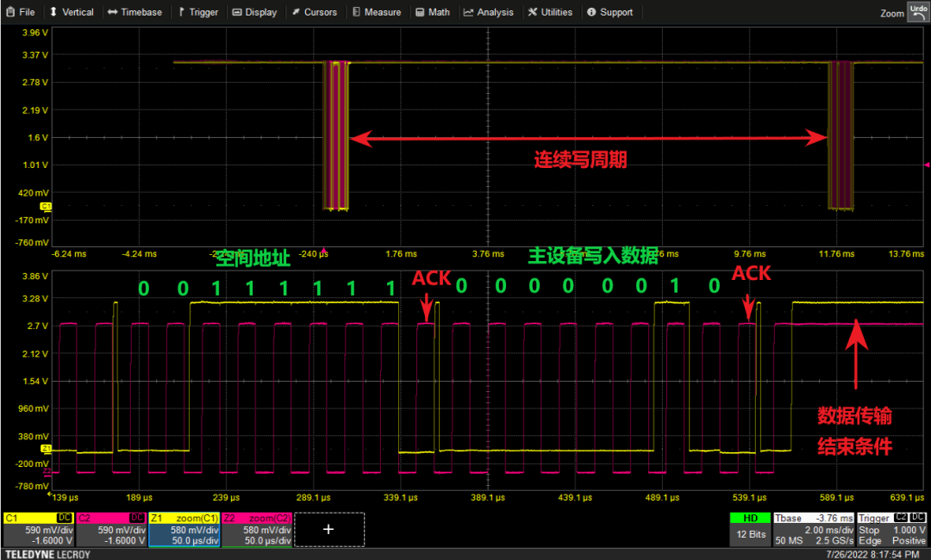Click the 389.1 µs time axis label
This screenshot has width=931, height=560.
(487, 498)
